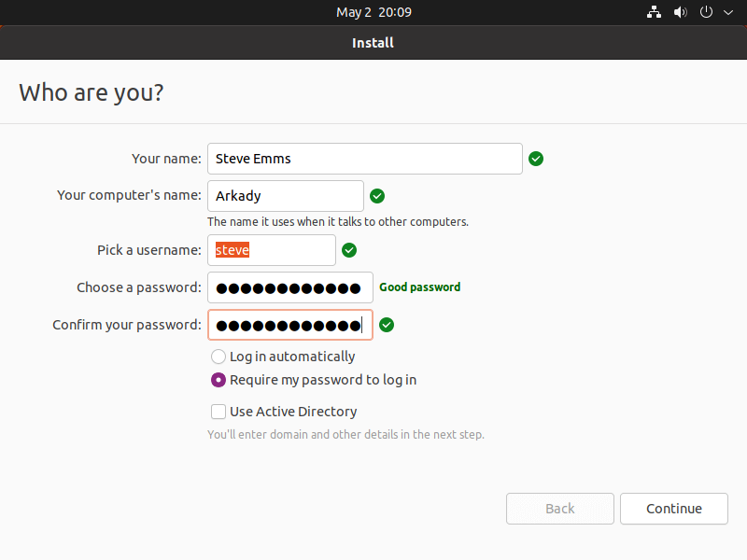Click the volume speaker icon
747x560 pixels.
tap(681, 12)
